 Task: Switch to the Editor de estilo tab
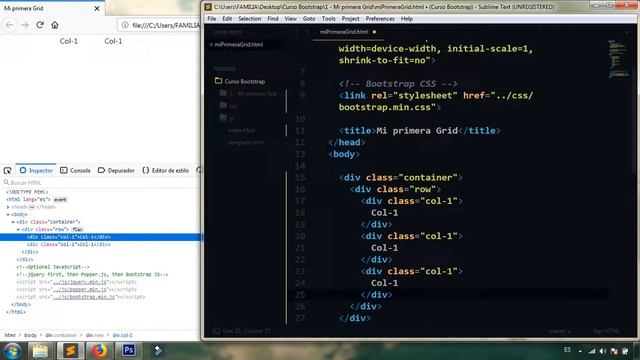pyautogui.click(x=165, y=171)
